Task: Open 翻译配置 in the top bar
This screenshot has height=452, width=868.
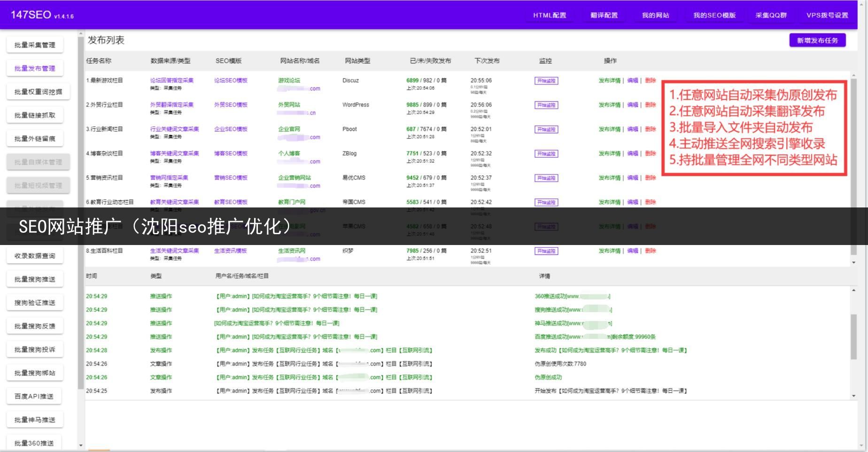Action: click(604, 15)
